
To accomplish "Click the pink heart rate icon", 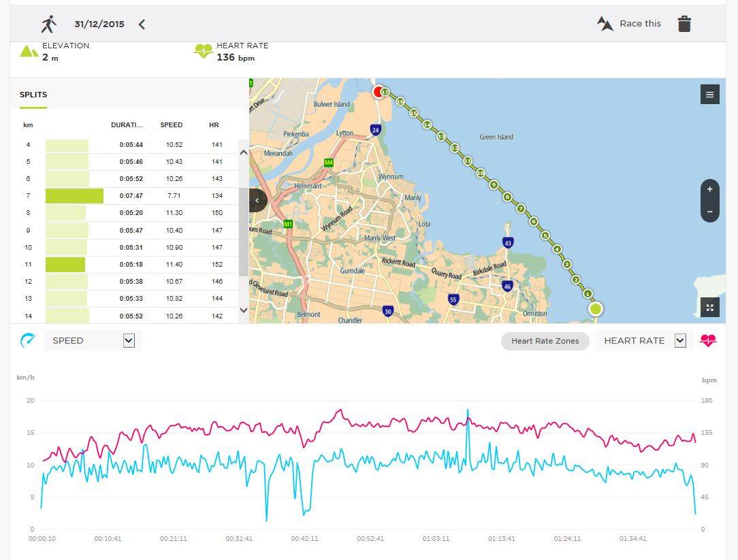I will (708, 341).
